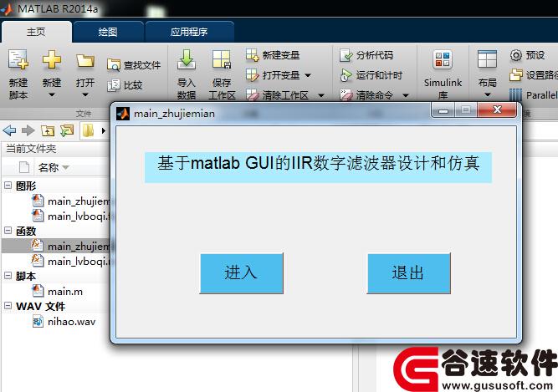Screen dimensions: 558x392
Task: Click Clear Commands (清除命令)
Action: click(366, 95)
